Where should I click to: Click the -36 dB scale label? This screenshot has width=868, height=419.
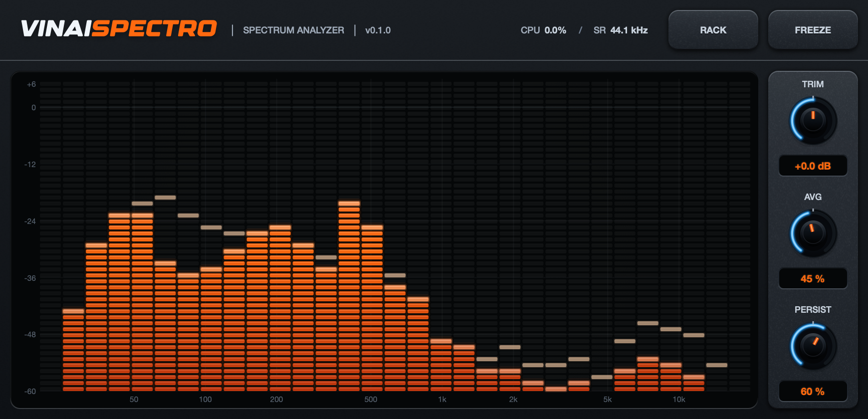pyautogui.click(x=30, y=278)
